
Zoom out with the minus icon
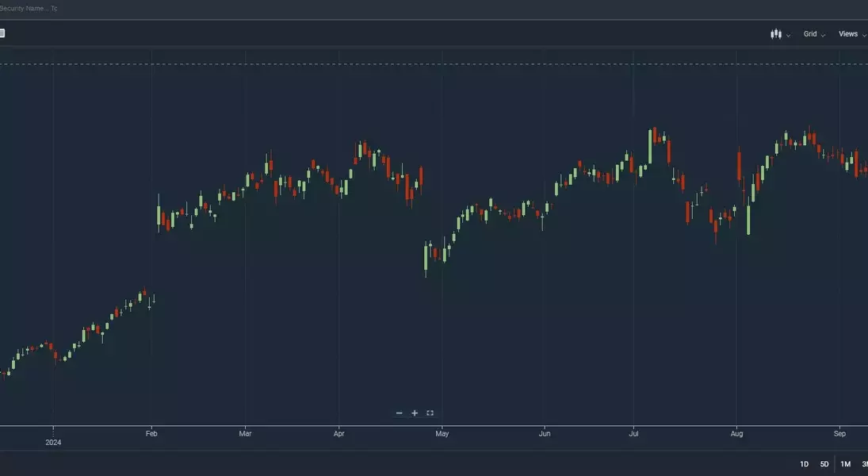400,413
